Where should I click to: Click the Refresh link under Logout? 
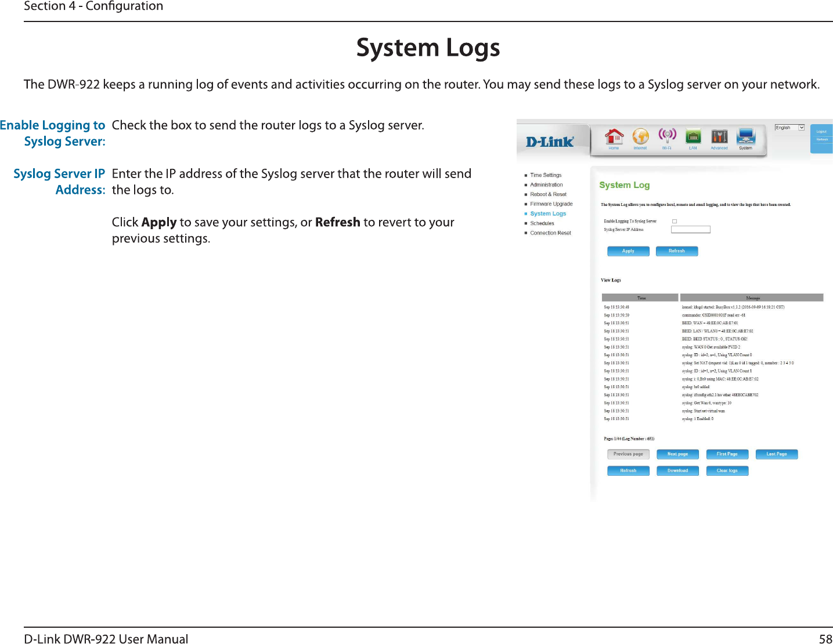pos(822,140)
